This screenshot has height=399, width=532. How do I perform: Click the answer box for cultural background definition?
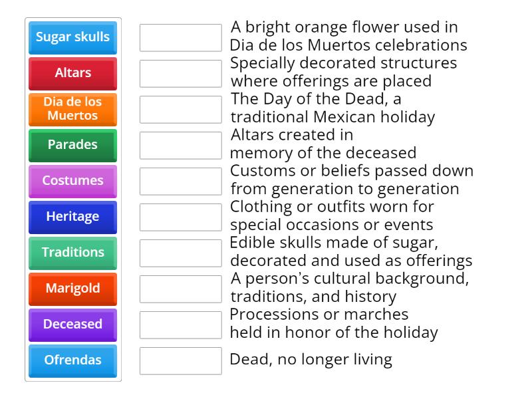[x=180, y=288]
